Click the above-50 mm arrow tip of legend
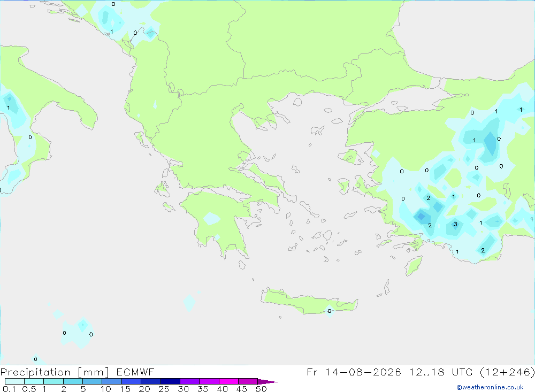Screen dimensions: 535x392 (x=267, y=381)
